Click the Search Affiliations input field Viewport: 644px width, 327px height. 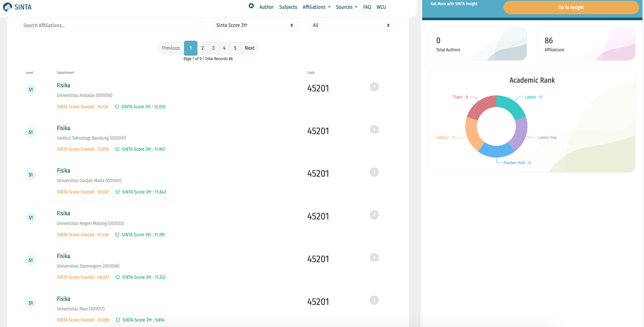pos(112,25)
